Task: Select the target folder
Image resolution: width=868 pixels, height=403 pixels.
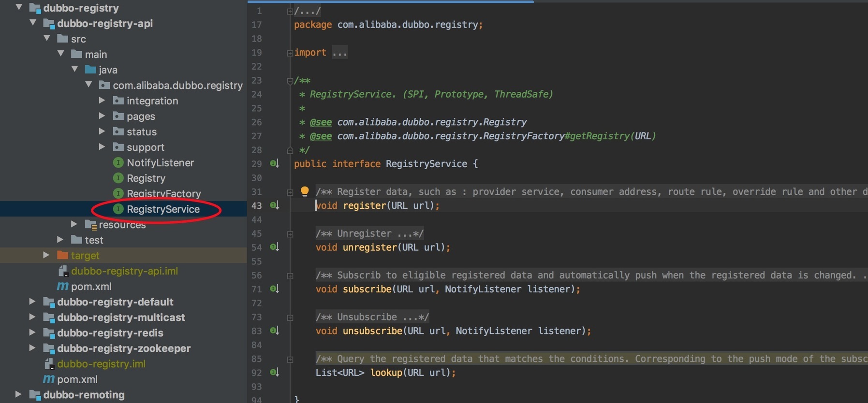Action: [85, 255]
